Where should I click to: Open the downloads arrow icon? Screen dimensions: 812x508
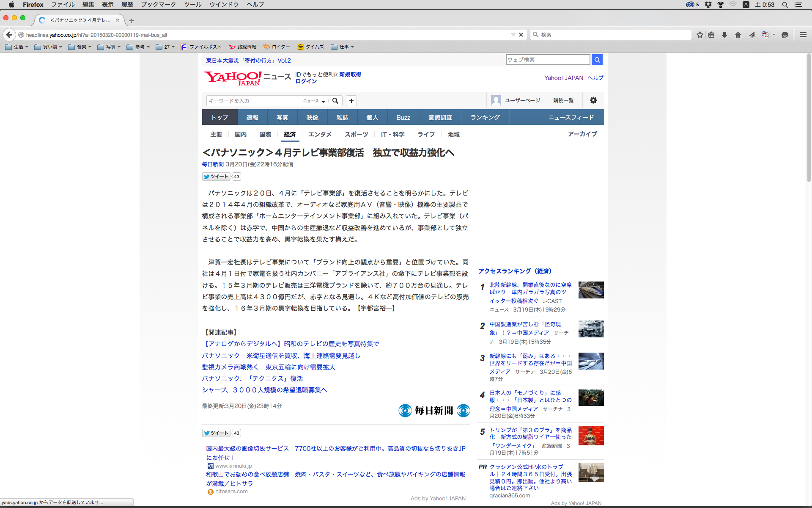point(724,35)
